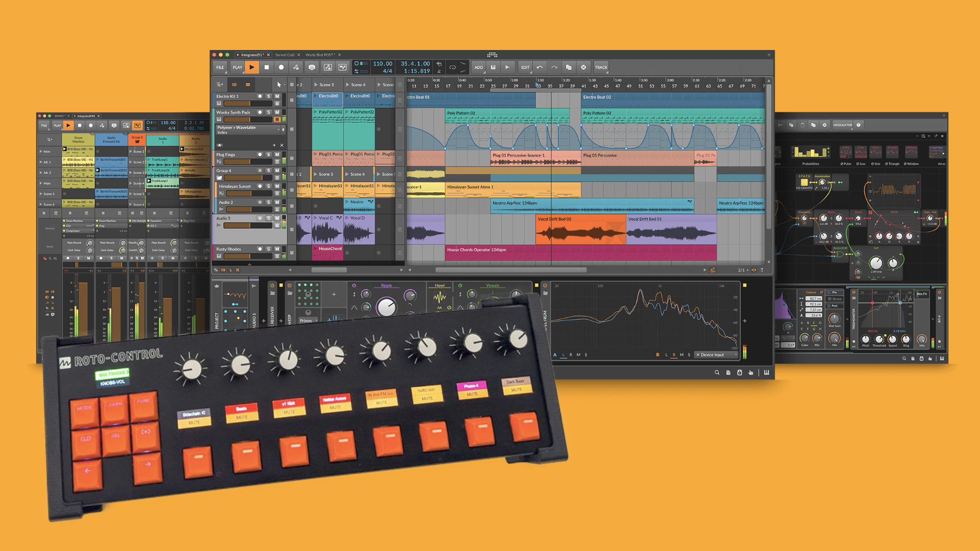This screenshot has height=551, width=980.
Task: Click the orange clip launcher grid icon
Action: [234, 85]
